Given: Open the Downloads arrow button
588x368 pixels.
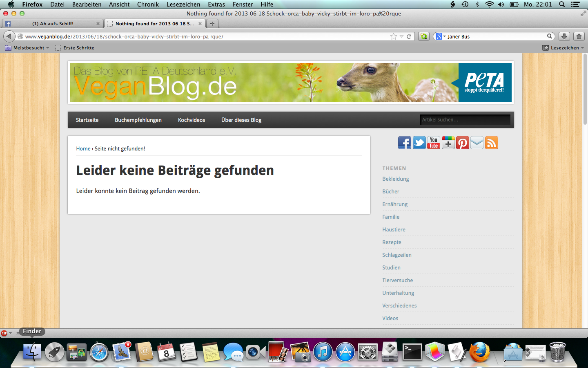Looking at the screenshot, I should click(564, 36).
